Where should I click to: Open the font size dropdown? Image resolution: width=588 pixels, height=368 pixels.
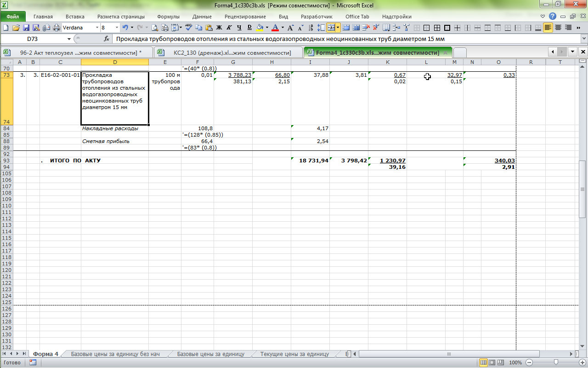[x=117, y=28]
